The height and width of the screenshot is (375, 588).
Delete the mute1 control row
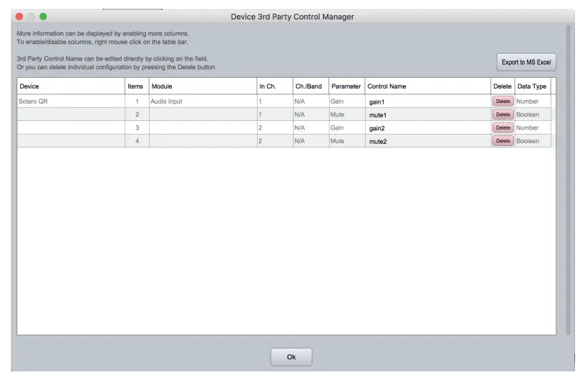point(503,114)
